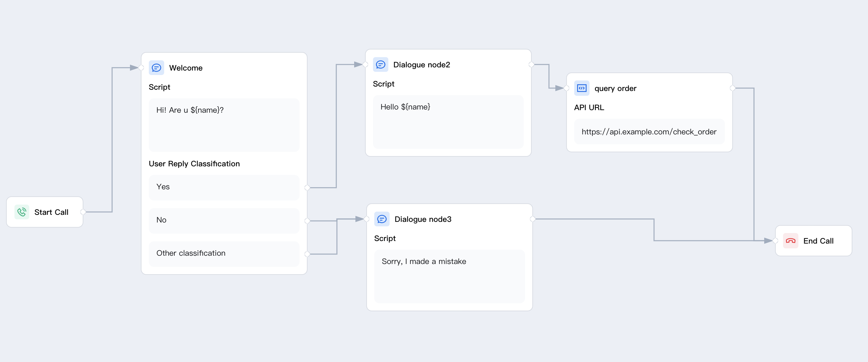Click the Dialogue node3 title label
Viewport: 868px width, 362px height.
point(423,219)
